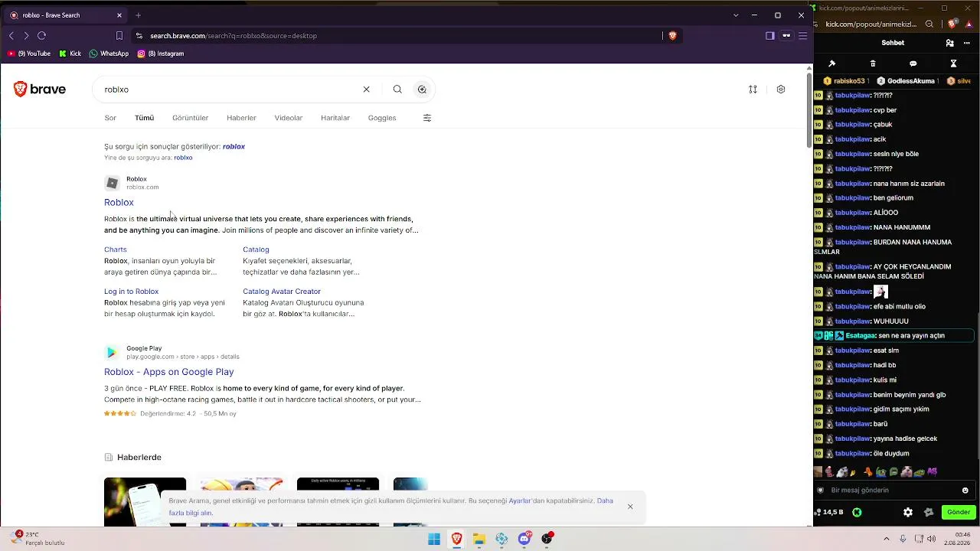Open the private window glasses icon
The image size is (980, 551).
pos(786,36)
